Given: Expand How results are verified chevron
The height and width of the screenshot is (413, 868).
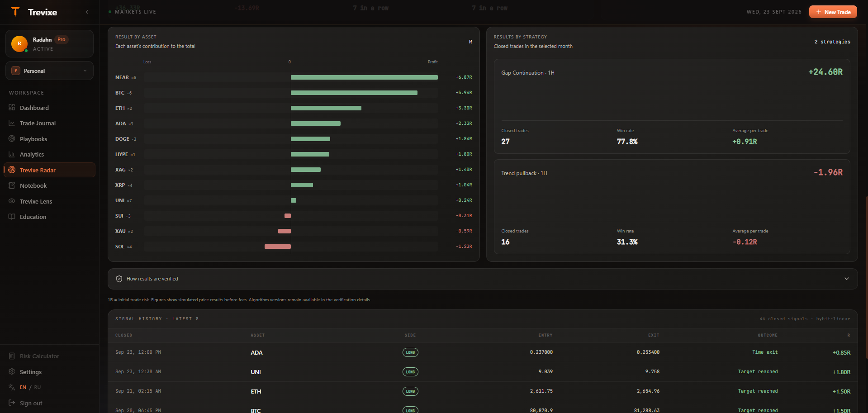Looking at the screenshot, I should [x=847, y=279].
